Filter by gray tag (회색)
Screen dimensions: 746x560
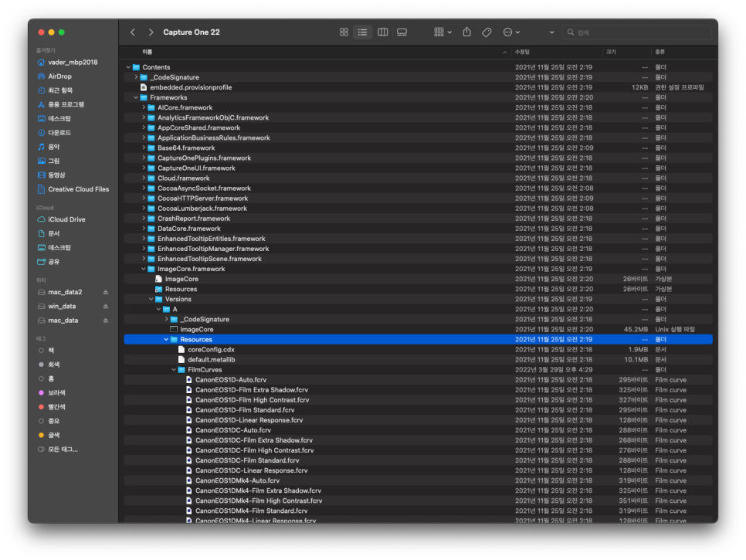click(54, 365)
